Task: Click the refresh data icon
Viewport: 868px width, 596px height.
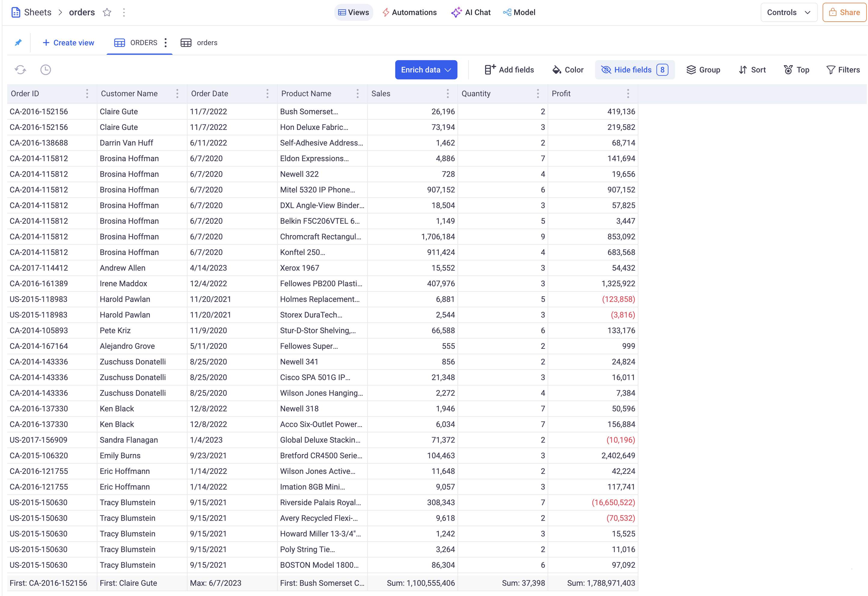Action: click(20, 69)
